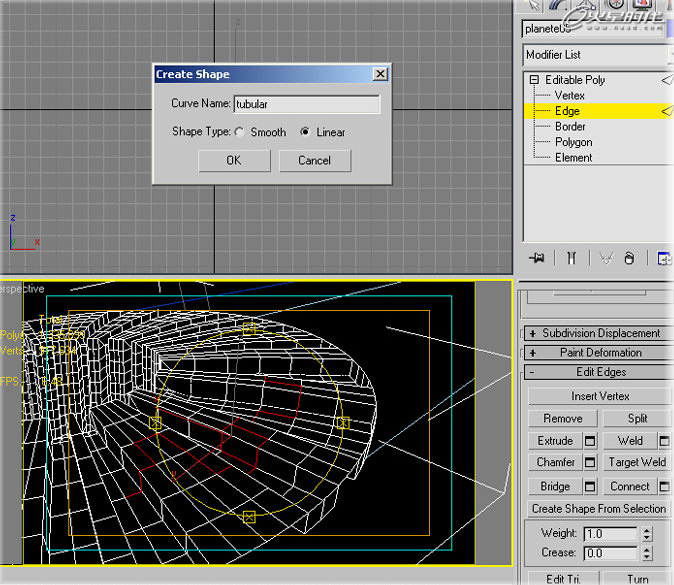Select Smooth shape type

click(x=240, y=132)
